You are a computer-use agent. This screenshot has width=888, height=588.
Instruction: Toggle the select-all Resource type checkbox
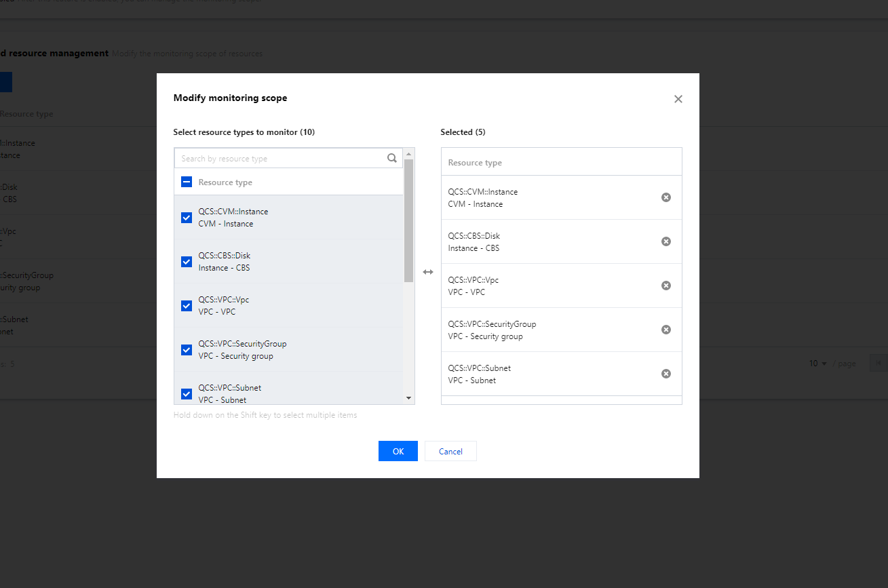pyautogui.click(x=187, y=182)
